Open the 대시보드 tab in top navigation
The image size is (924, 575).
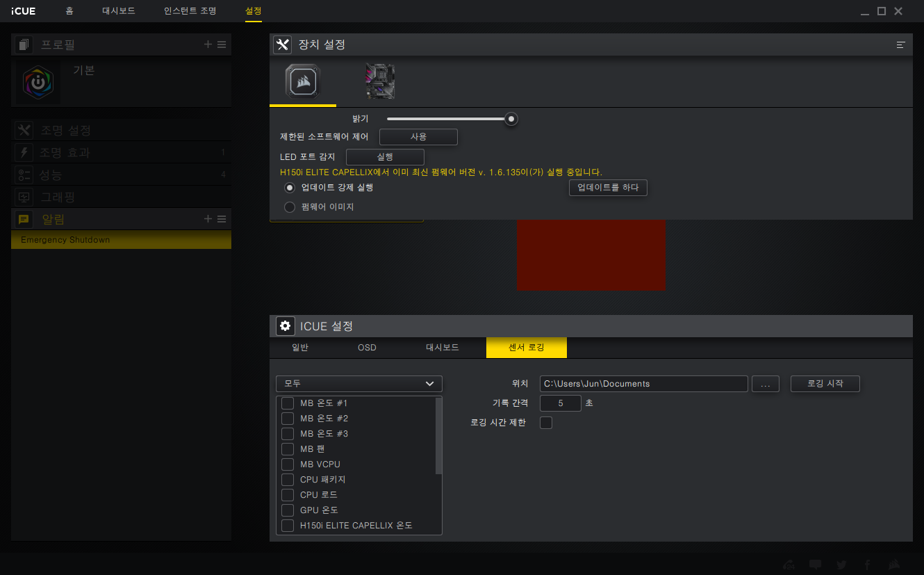pyautogui.click(x=119, y=11)
